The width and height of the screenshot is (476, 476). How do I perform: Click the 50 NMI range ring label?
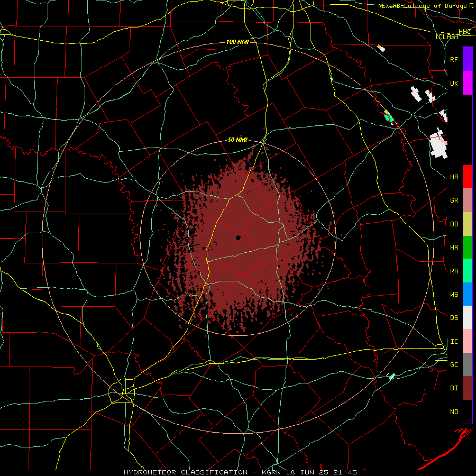point(237,140)
